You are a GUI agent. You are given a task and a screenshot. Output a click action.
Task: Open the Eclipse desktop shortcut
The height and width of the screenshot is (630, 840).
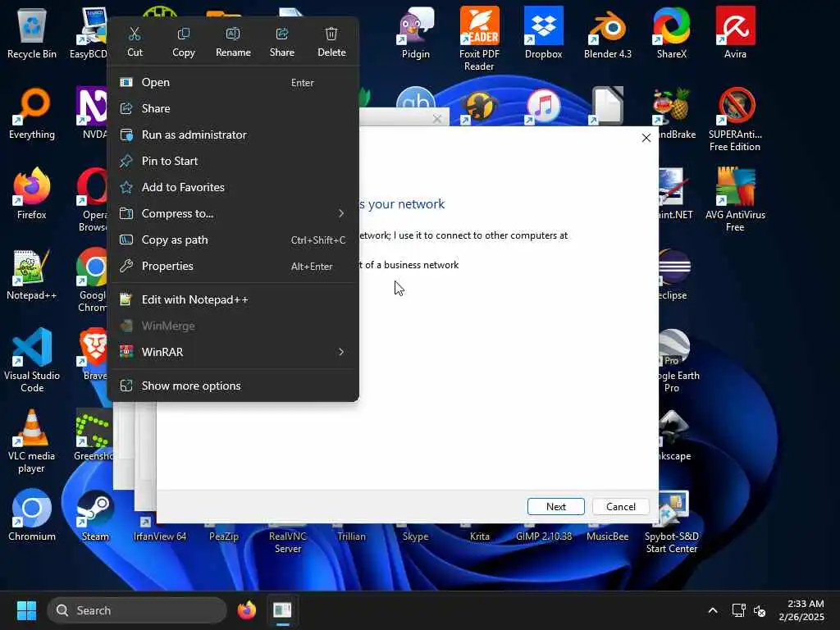coord(673,274)
